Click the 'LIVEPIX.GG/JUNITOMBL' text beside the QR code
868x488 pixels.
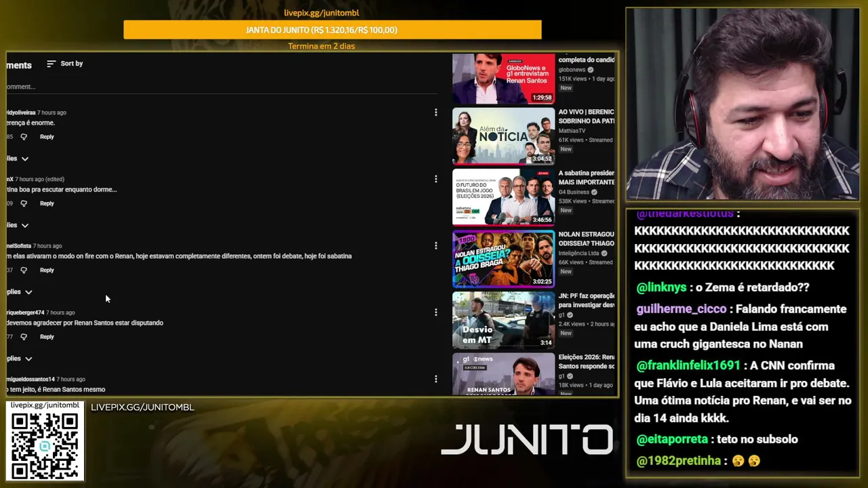pos(142,407)
